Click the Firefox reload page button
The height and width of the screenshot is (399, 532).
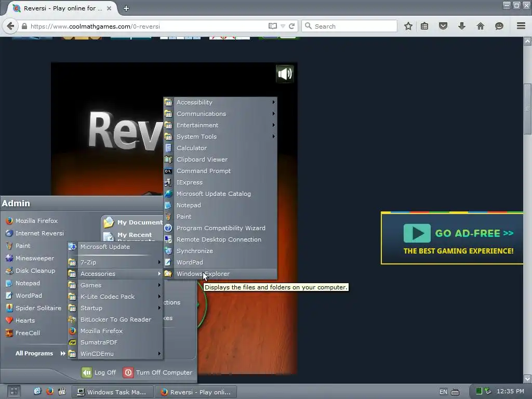[x=291, y=26]
